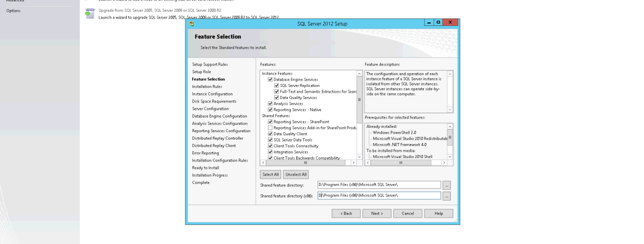Image resolution: width=644 pixels, height=244 pixels.
Task: Toggle SQL Server Data Tools checkbox
Action: click(270, 140)
